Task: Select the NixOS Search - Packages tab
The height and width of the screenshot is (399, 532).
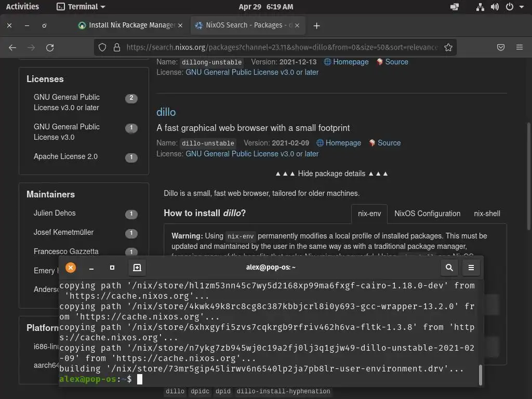Action: pyautogui.click(x=248, y=25)
